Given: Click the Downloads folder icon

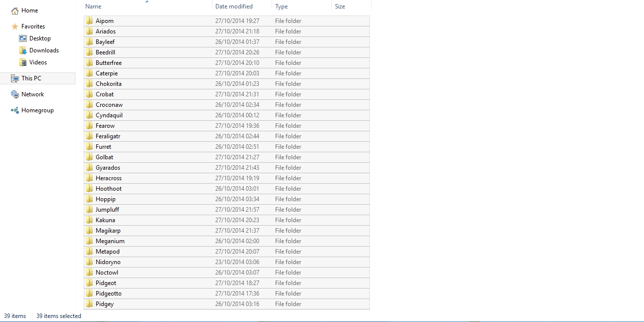Looking at the screenshot, I should point(23,50).
